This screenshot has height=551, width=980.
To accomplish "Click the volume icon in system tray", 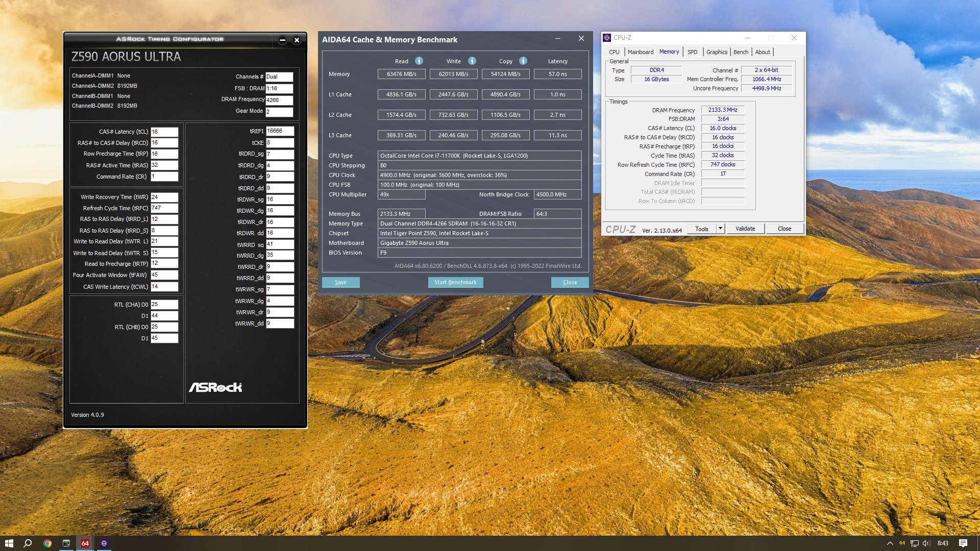I will pos(927,543).
